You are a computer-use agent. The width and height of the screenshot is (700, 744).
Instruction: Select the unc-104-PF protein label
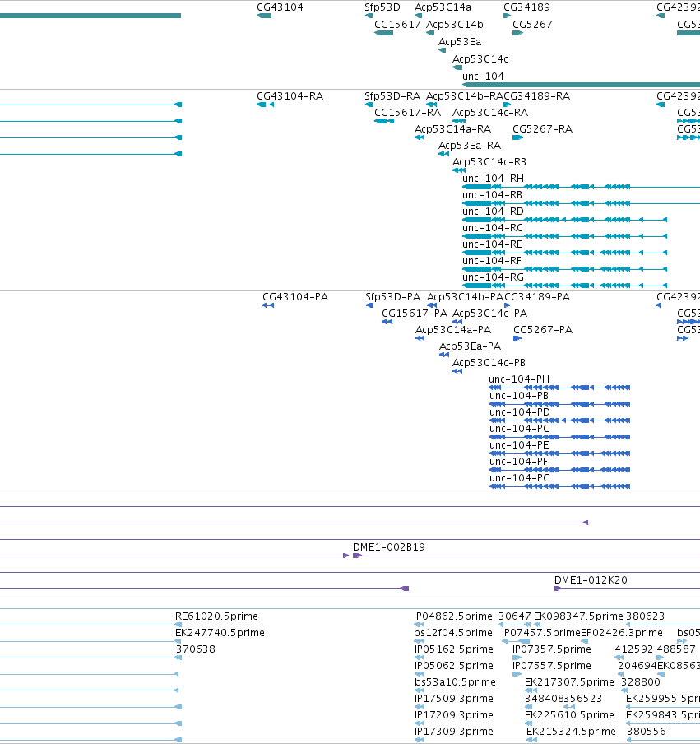click(x=518, y=461)
